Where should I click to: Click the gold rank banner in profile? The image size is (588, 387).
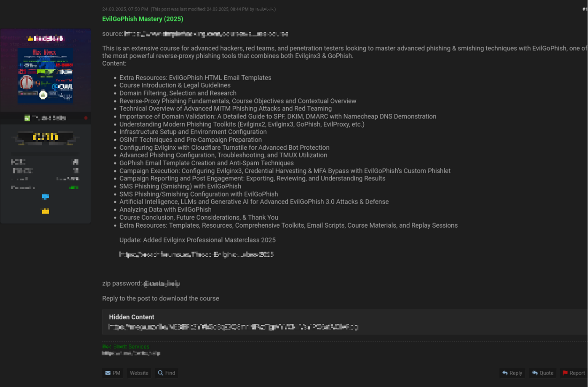tap(46, 137)
